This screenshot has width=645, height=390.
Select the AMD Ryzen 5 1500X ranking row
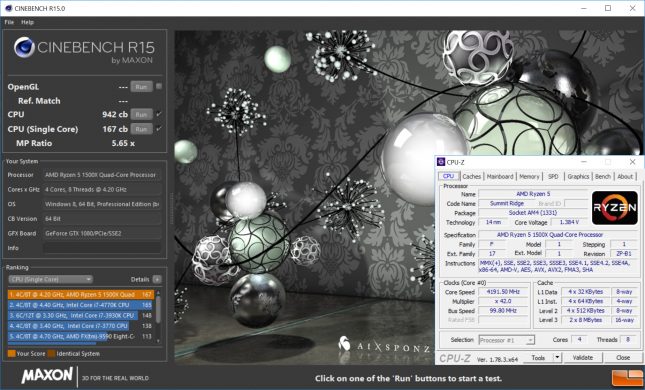click(x=81, y=295)
